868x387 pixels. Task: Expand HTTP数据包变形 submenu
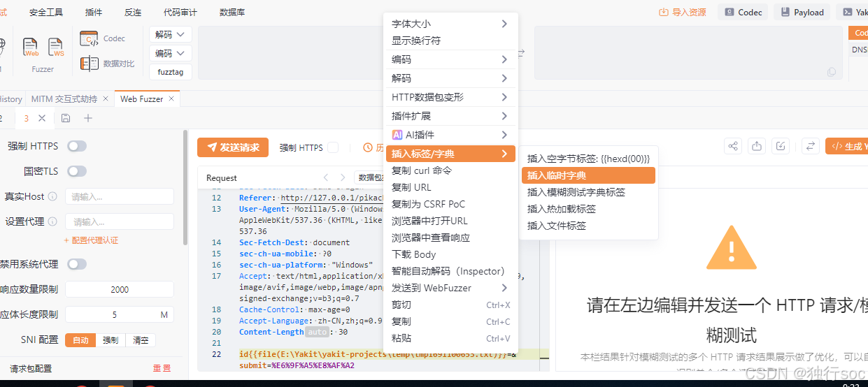coord(450,97)
